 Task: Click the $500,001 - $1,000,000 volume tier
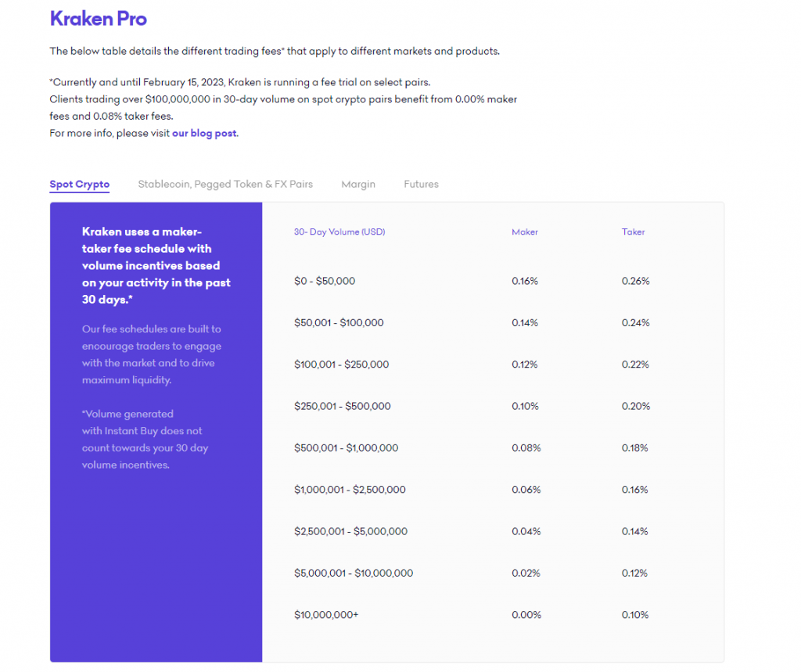[346, 448]
